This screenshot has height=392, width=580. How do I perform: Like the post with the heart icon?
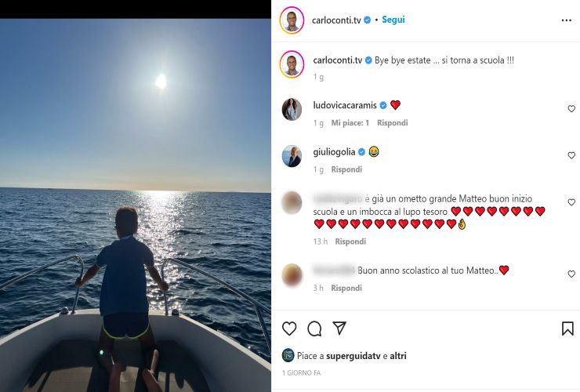click(289, 328)
